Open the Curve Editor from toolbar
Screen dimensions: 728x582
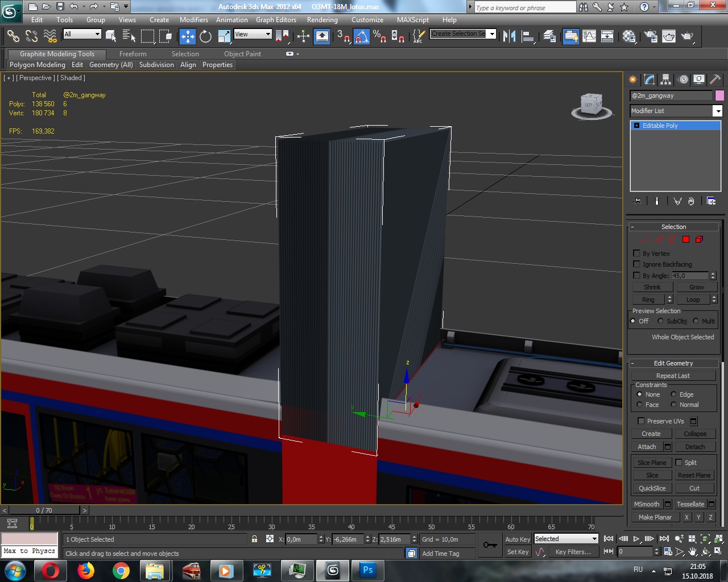pos(589,36)
